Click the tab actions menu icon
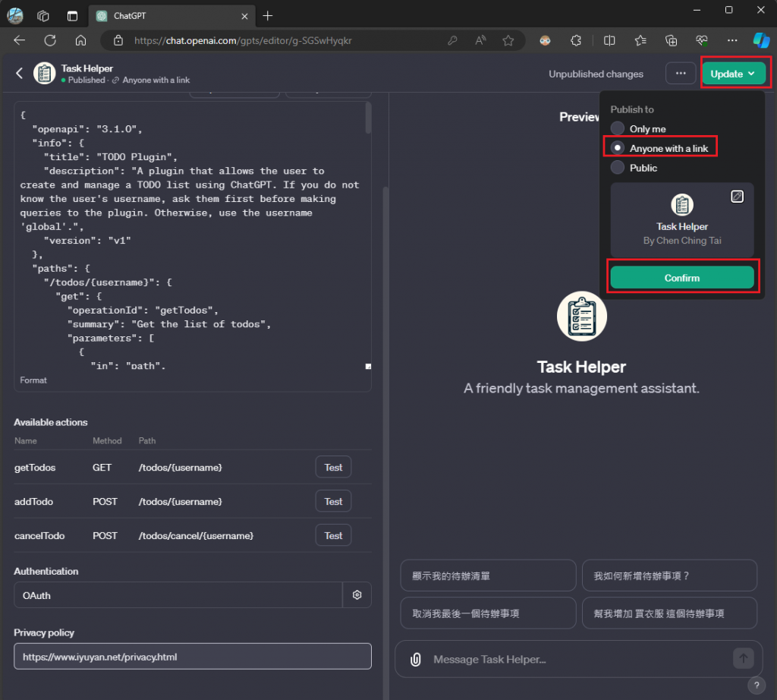This screenshot has width=777, height=700. click(x=72, y=16)
